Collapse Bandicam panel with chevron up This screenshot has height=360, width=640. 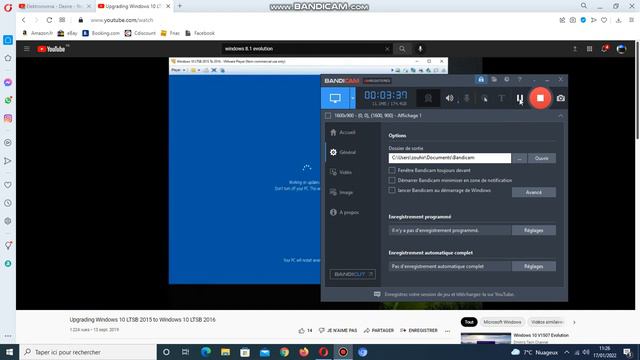pyautogui.click(x=560, y=116)
